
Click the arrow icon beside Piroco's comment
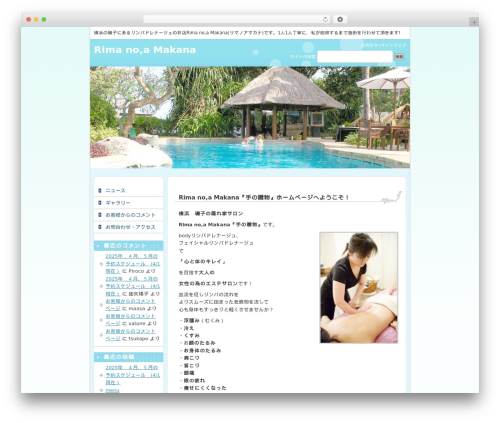coord(101,264)
